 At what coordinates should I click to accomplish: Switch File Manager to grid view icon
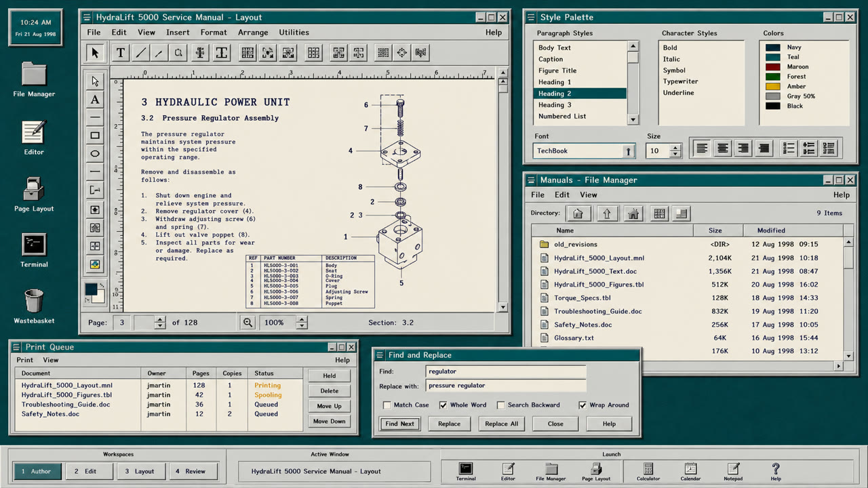click(659, 213)
